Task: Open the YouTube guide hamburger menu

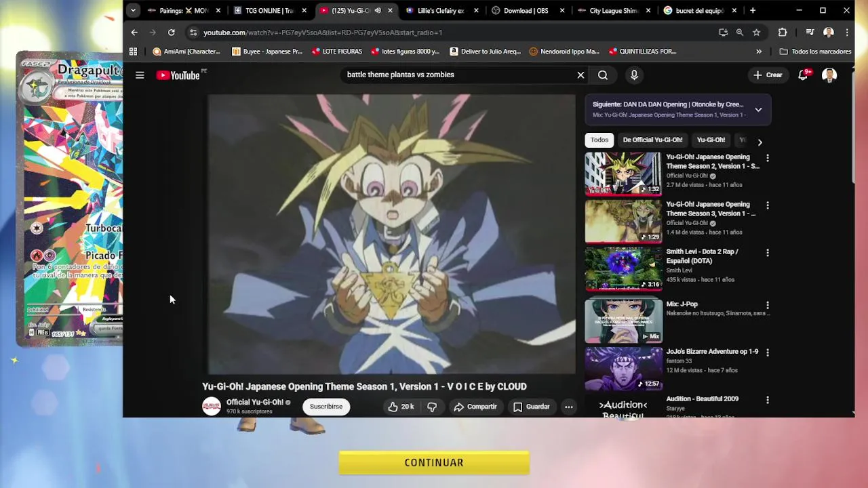Action: pyautogui.click(x=140, y=75)
